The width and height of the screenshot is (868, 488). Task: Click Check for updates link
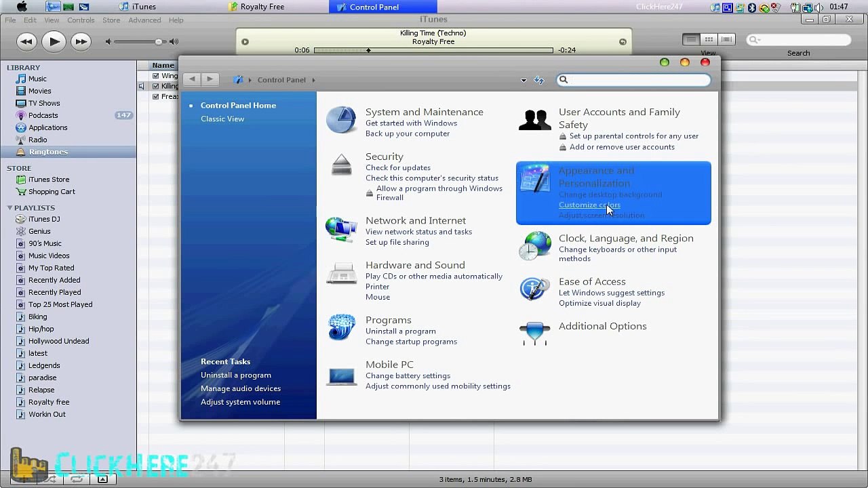pyautogui.click(x=398, y=168)
